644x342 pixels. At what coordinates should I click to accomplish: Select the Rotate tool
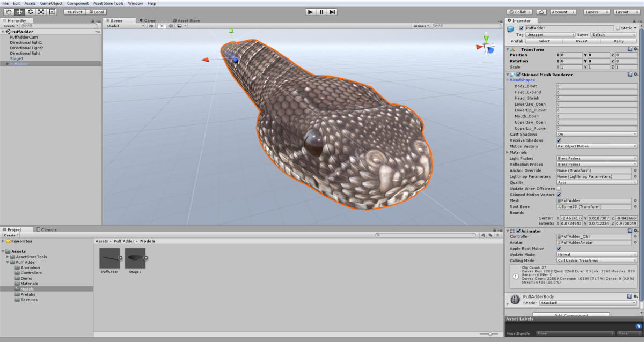click(31, 12)
